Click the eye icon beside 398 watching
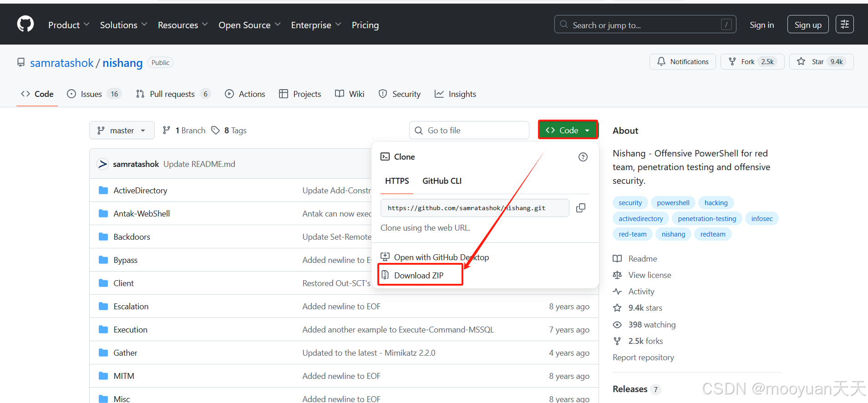Viewport: 868px width, 403px height. [617, 325]
